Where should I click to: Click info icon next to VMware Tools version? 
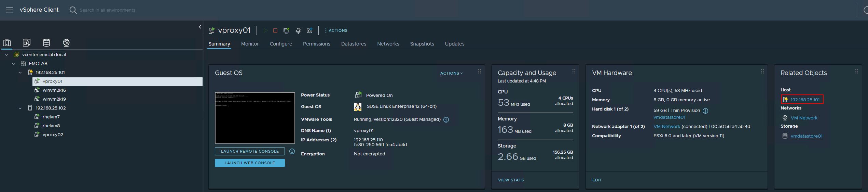(446, 120)
